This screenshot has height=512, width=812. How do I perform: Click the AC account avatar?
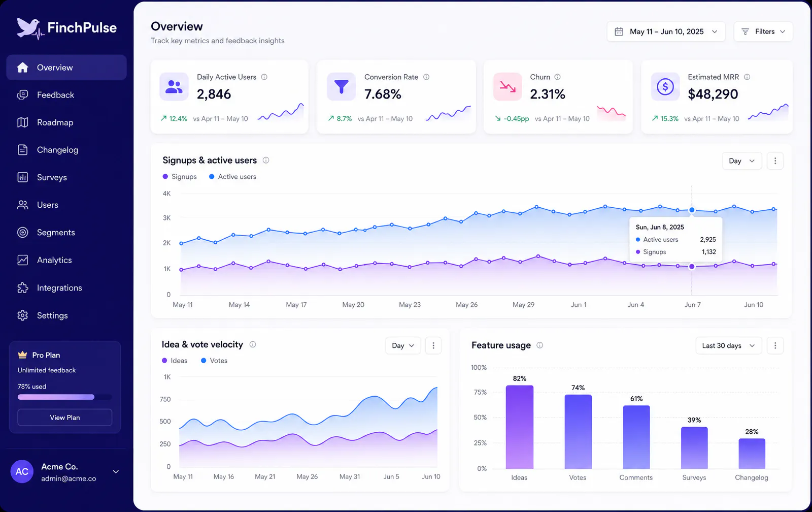(22, 471)
